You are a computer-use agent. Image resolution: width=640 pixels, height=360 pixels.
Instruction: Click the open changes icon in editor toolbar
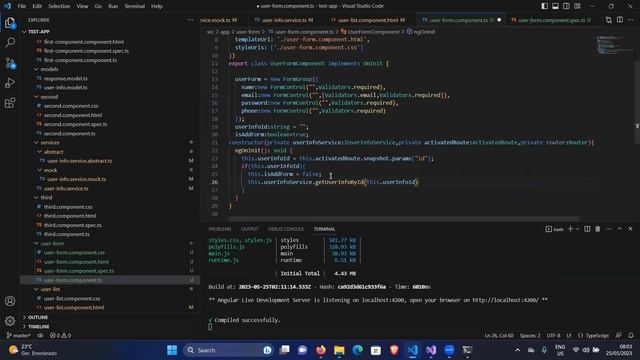point(609,20)
